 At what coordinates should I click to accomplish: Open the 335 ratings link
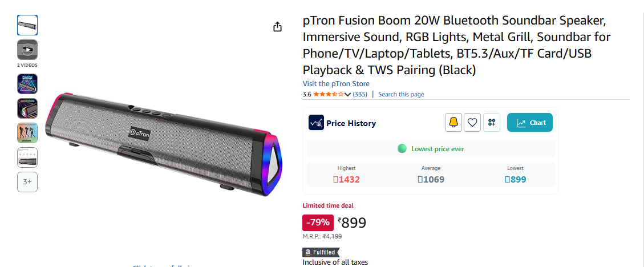point(360,94)
